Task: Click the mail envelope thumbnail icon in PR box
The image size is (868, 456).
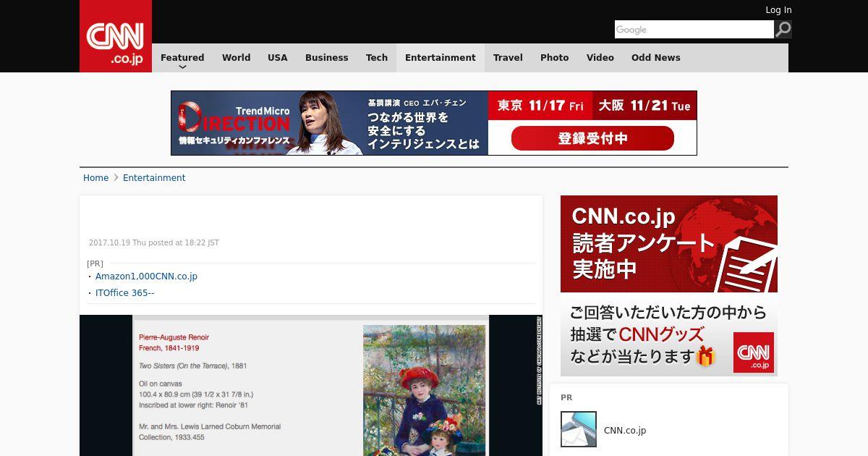Action: pyautogui.click(x=579, y=429)
